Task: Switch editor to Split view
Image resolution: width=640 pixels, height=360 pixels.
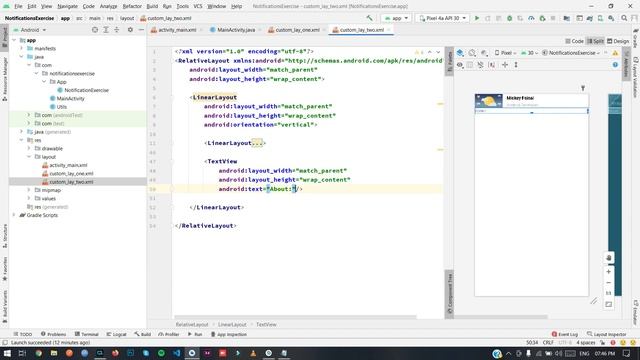Action: (596, 41)
